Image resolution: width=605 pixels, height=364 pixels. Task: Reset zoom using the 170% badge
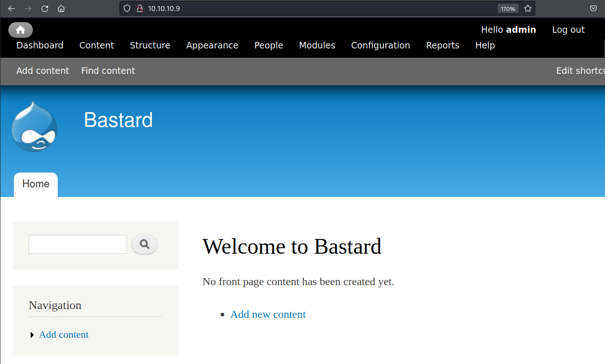(x=508, y=9)
